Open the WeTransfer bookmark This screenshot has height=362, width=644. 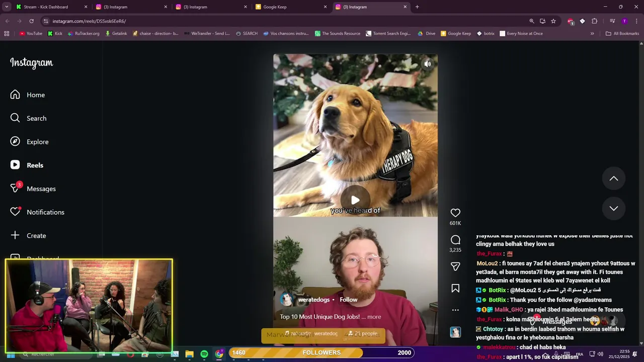point(207,34)
